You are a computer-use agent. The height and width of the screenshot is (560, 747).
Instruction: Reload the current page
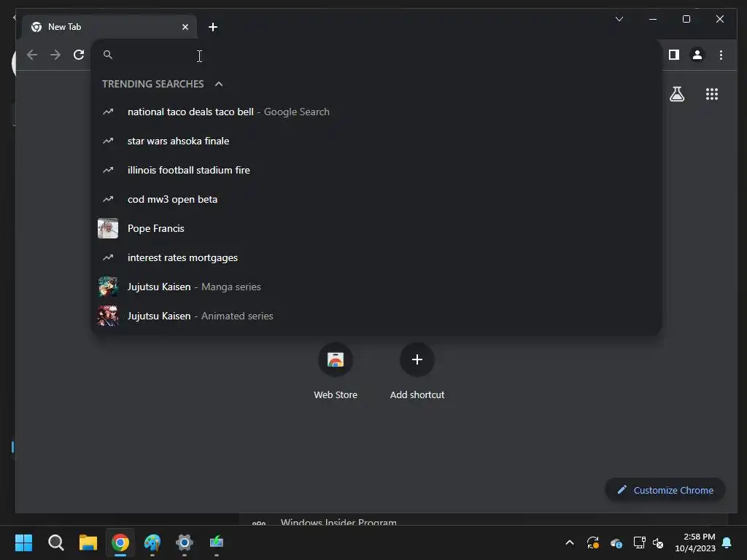[79, 55]
